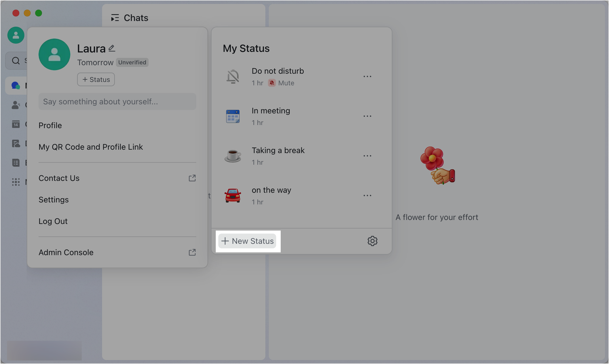Click the Say something about yourself field
The height and width of the screenshot is (364, 609).
click(117, 101)
